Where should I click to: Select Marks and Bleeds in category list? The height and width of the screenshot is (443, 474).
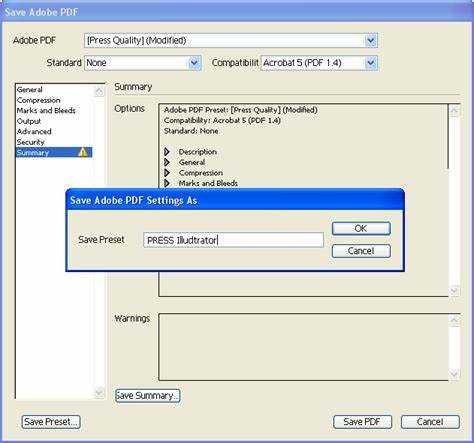coord(46,110)
